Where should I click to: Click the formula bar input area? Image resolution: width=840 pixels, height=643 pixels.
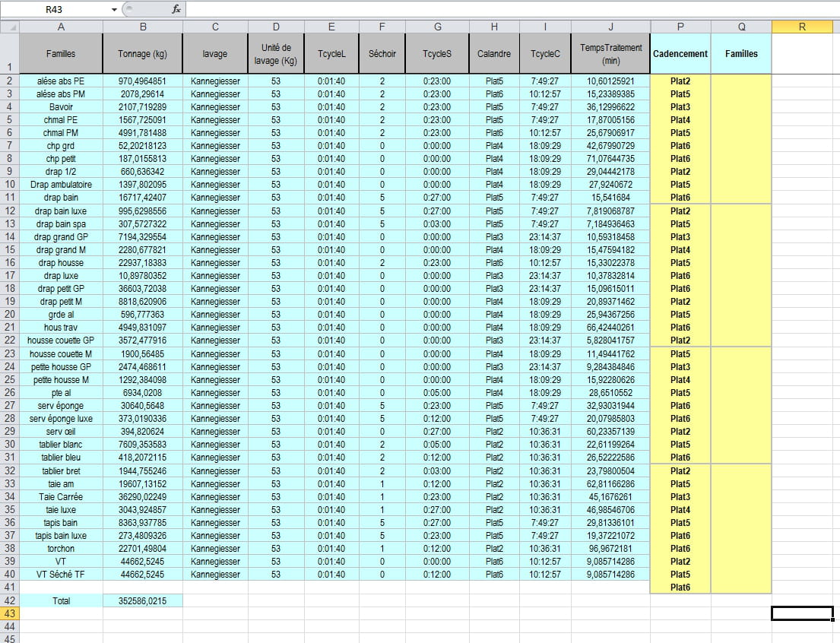[x=512, y=9]
